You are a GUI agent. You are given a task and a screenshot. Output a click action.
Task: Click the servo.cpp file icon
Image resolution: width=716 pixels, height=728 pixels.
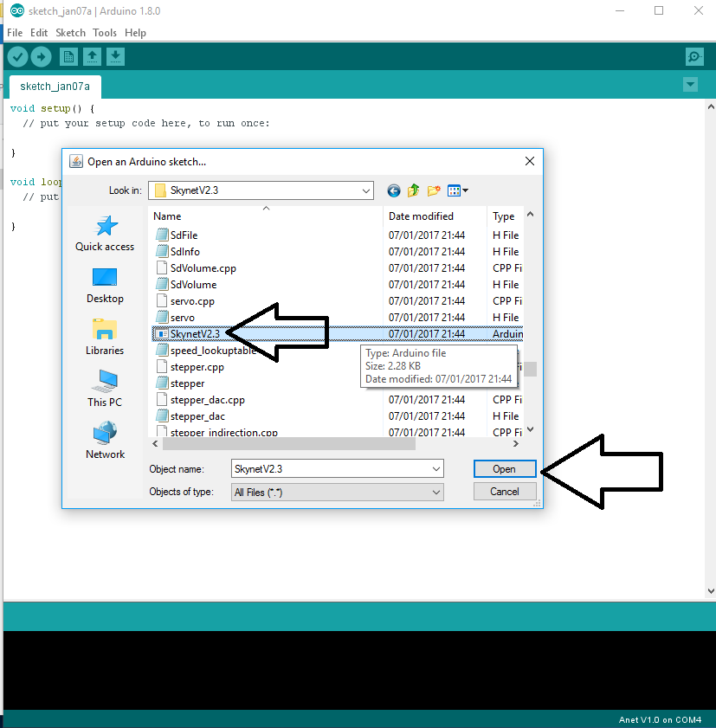click(162, 301)
